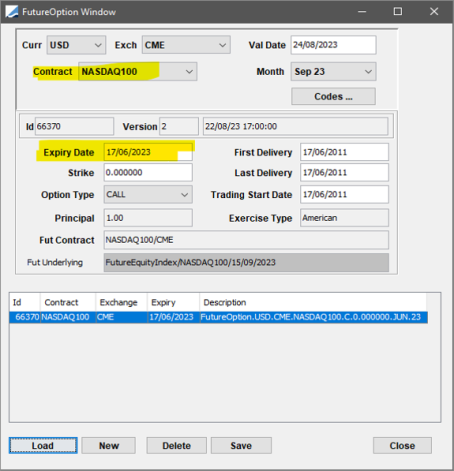Click the Codes ... button
This screenshot has height=471, width=454.
(x=333, y=96)
